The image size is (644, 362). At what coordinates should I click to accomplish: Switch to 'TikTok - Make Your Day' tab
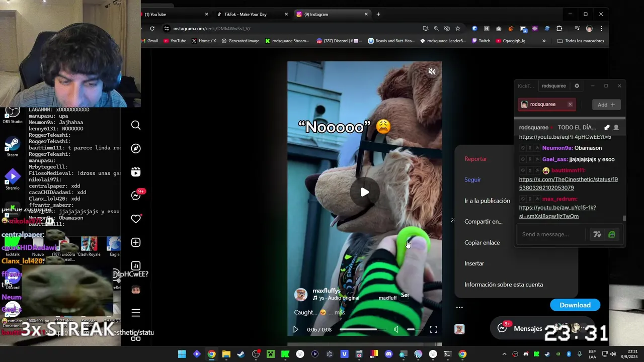click(252, 14)
